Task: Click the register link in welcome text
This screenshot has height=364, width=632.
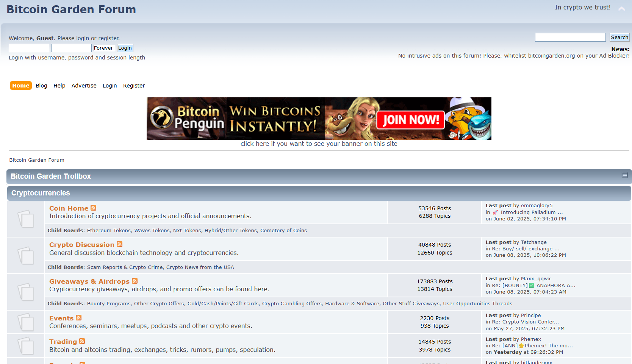Action: pyautogui.click(x=108, y=38)
